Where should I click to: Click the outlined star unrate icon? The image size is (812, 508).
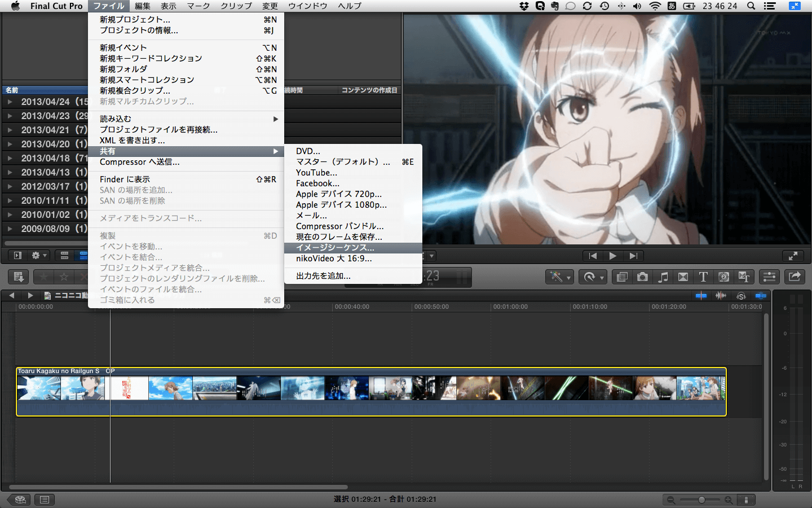pos(64,277)
